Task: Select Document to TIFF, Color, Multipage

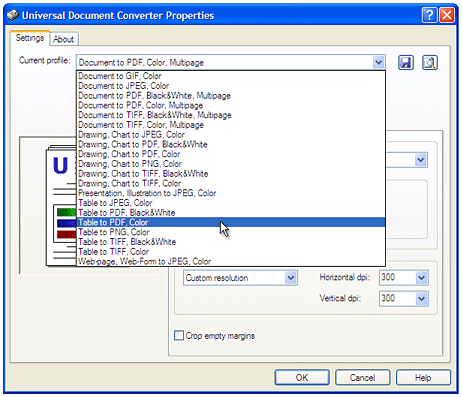Action: click(231, 125)
